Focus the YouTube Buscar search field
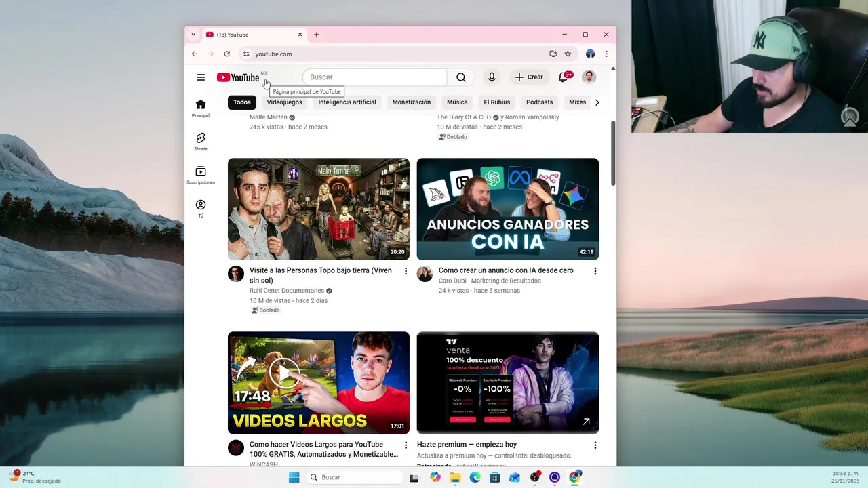This screenshot has height=488, width=868. pos(374,77)
